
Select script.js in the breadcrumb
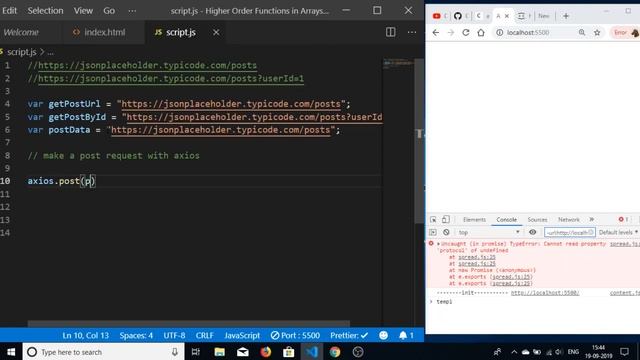point(22,52)
